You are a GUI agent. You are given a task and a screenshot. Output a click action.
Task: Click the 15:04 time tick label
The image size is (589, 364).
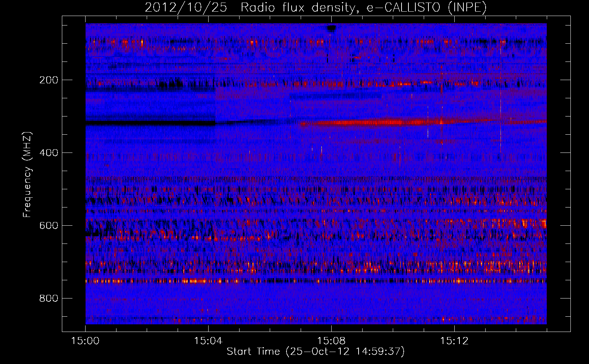[208, 341]
